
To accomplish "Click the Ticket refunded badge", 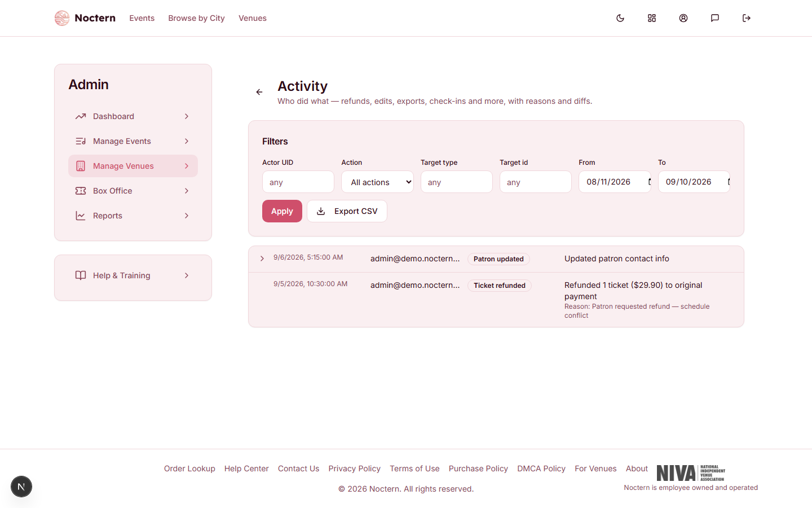I will pos(500,286).
